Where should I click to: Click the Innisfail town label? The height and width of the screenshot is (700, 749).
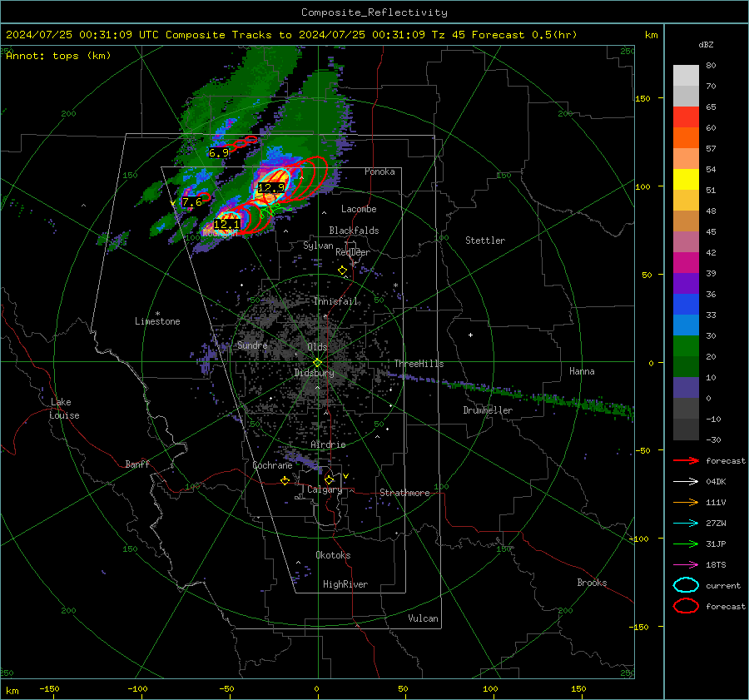336,301
